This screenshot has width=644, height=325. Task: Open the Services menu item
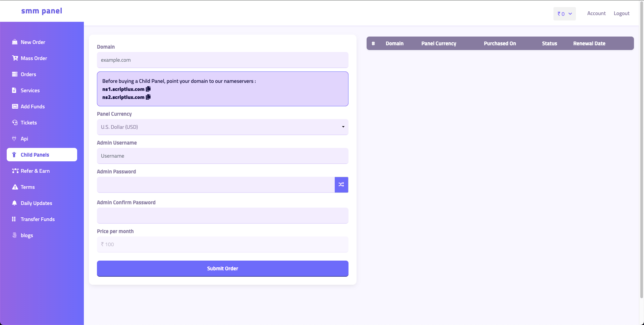click(30, 91)
